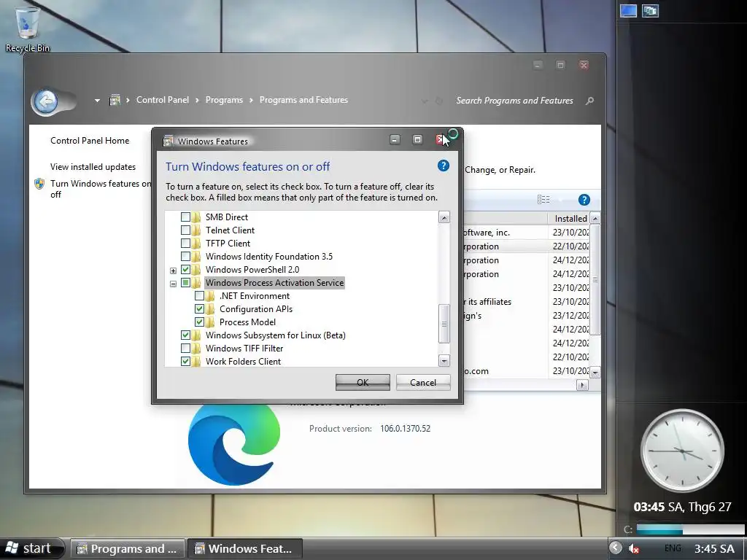
Task: Open the recent locations dropdown arrow
Action: [x=97, y=101]
